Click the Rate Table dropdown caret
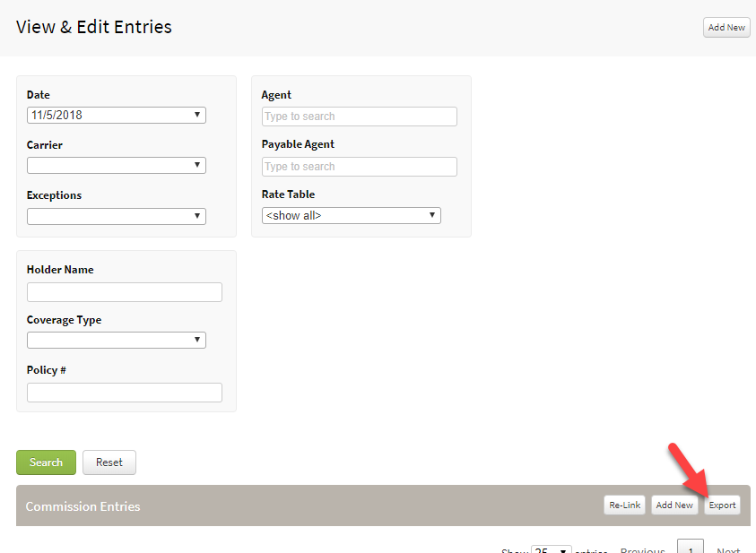 coord(431,215)
